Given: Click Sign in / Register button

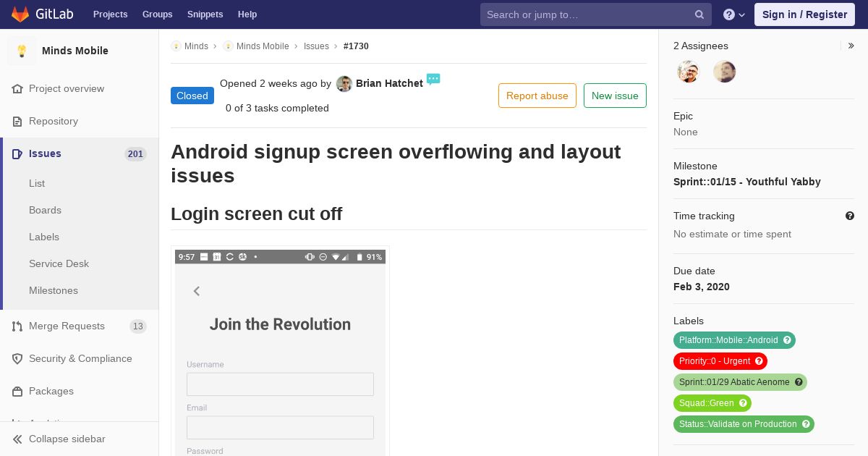Looking at the screenshot, I should coord(804,14).
